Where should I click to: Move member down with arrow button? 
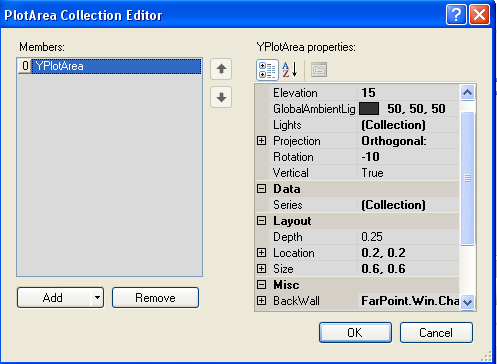[221, 97]
